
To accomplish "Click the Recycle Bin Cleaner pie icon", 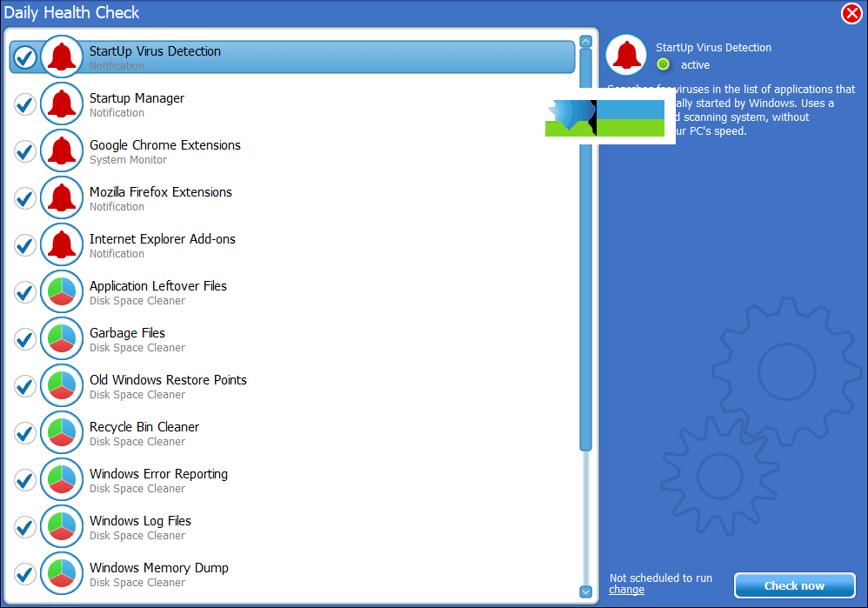I will tap(62, 433).
